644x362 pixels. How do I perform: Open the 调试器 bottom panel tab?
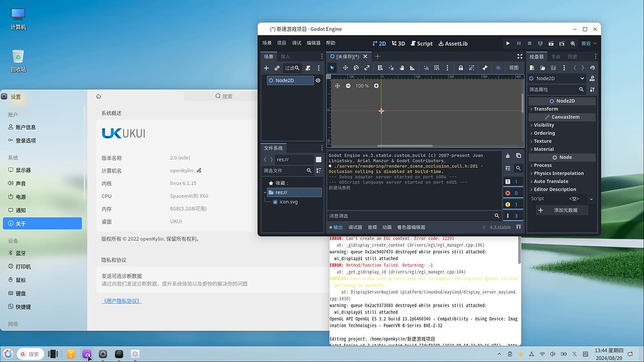coord(355,227)
